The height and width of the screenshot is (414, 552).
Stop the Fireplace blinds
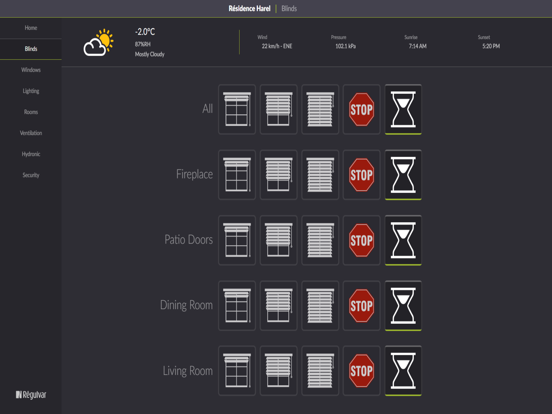pos(362,175)
